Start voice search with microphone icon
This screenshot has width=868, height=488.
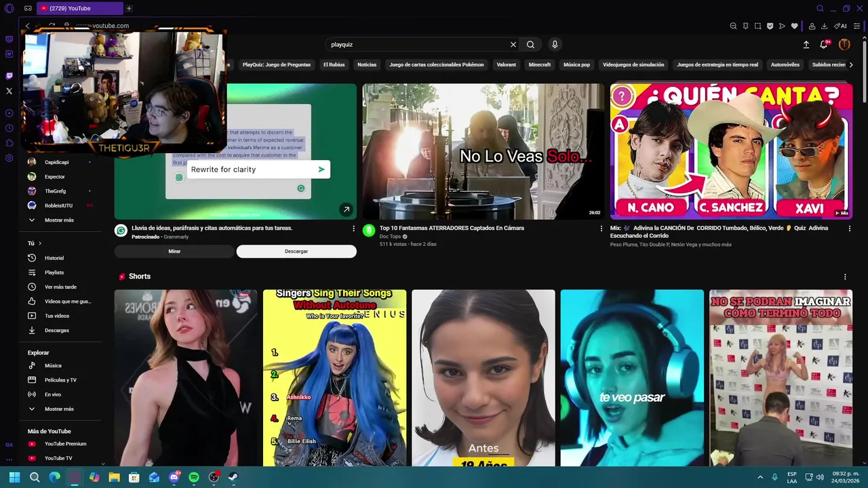(555, 44)
